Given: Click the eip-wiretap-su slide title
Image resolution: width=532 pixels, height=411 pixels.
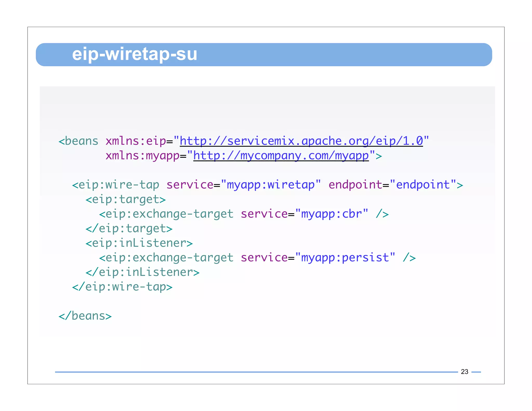Looking at the screenshot, I should coord(135,54).
